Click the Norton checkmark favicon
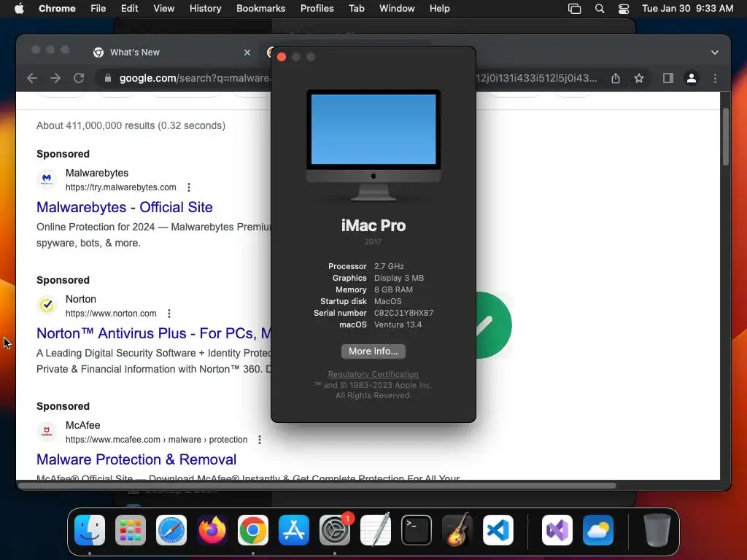 (47, 306)
